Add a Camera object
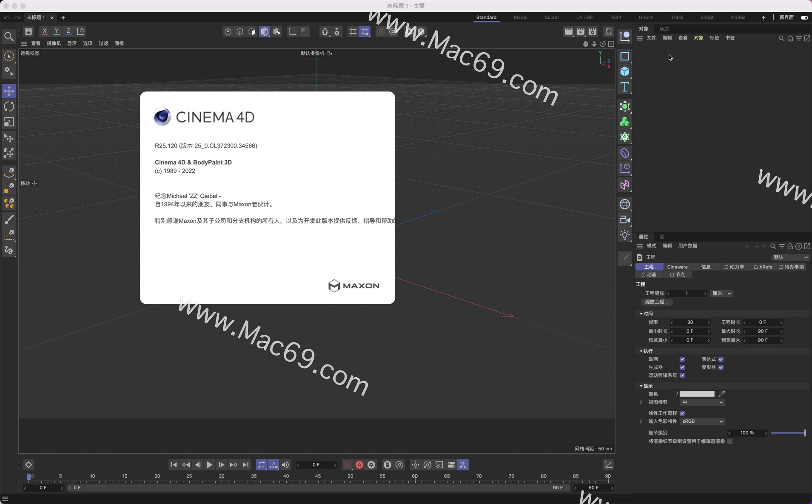The image size is (812, 504). coord(624,219)
